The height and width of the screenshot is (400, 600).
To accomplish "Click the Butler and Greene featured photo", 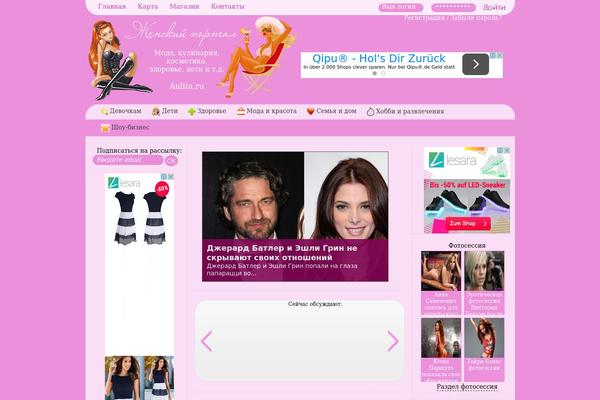I will (x=295, y=196).
